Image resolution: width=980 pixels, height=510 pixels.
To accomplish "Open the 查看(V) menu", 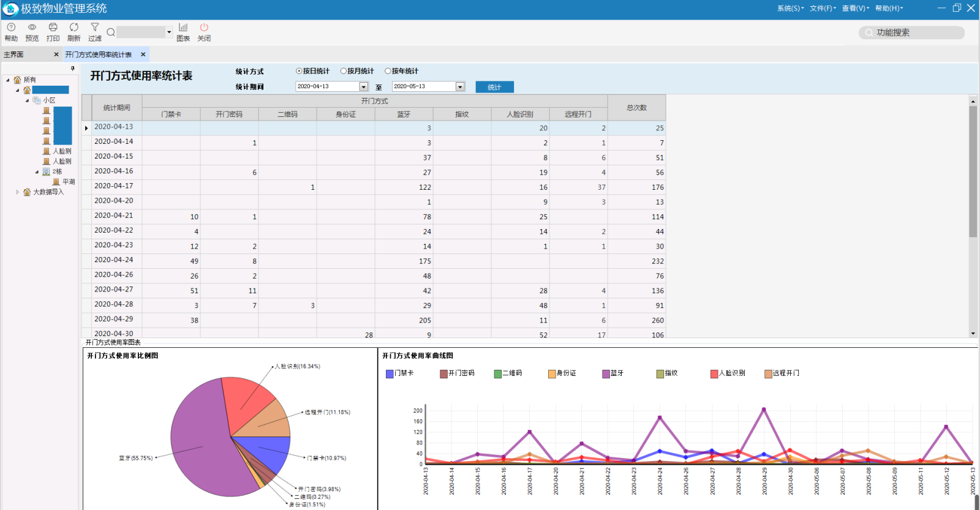I will coord(855,9).
